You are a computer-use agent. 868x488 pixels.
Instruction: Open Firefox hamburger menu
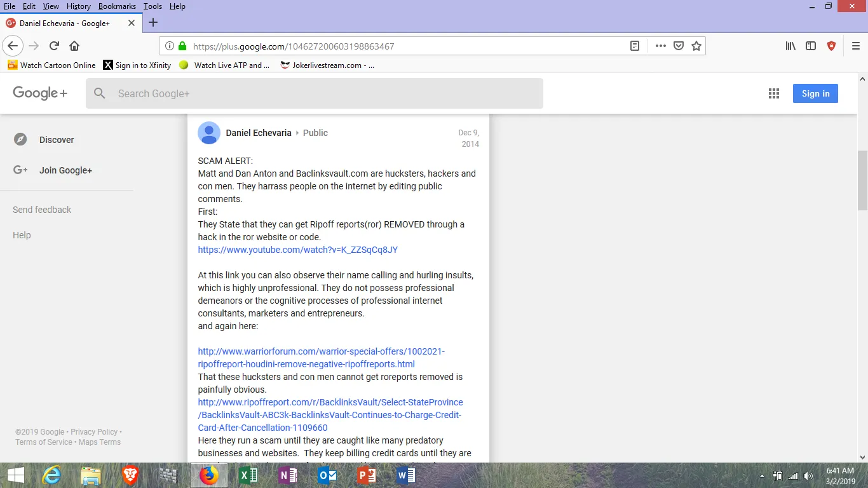coord(855,46)
